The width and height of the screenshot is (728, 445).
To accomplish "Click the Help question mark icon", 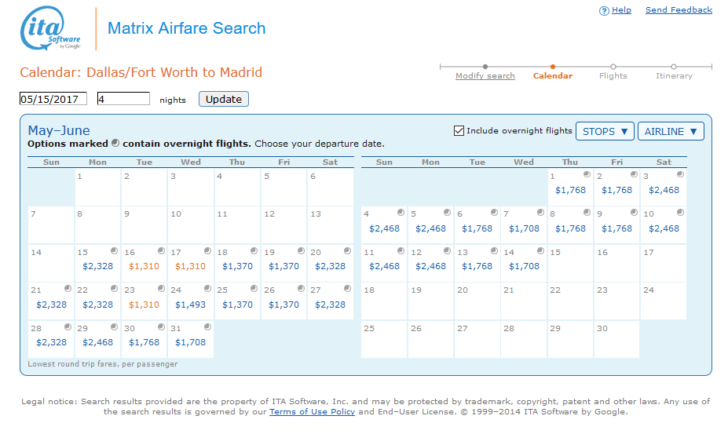I will [604, 11].
